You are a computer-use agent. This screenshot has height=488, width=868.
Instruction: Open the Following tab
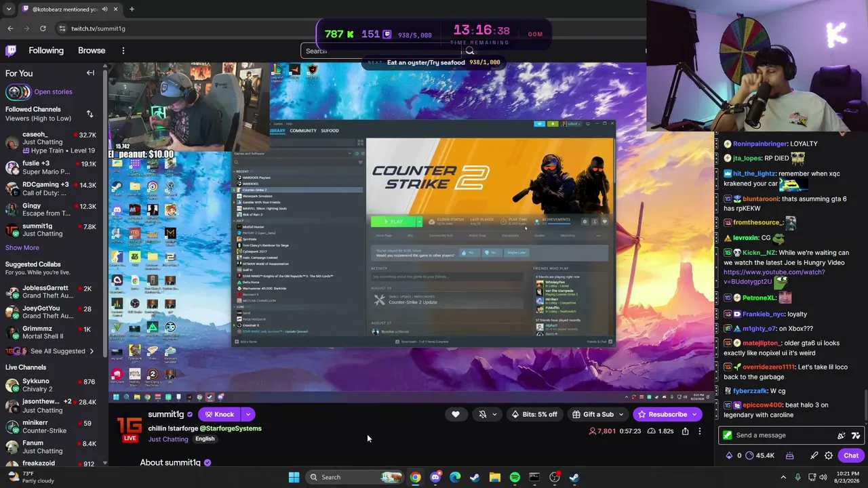click(46, 51)
